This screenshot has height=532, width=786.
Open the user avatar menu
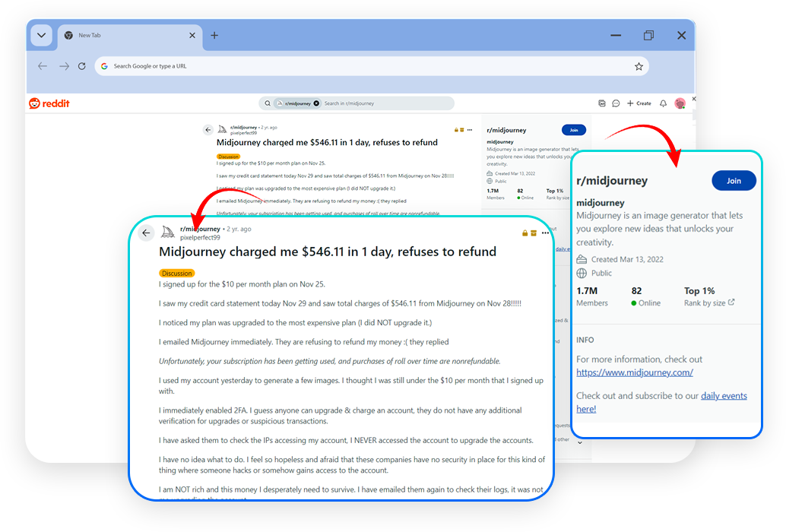pos(680,103)
